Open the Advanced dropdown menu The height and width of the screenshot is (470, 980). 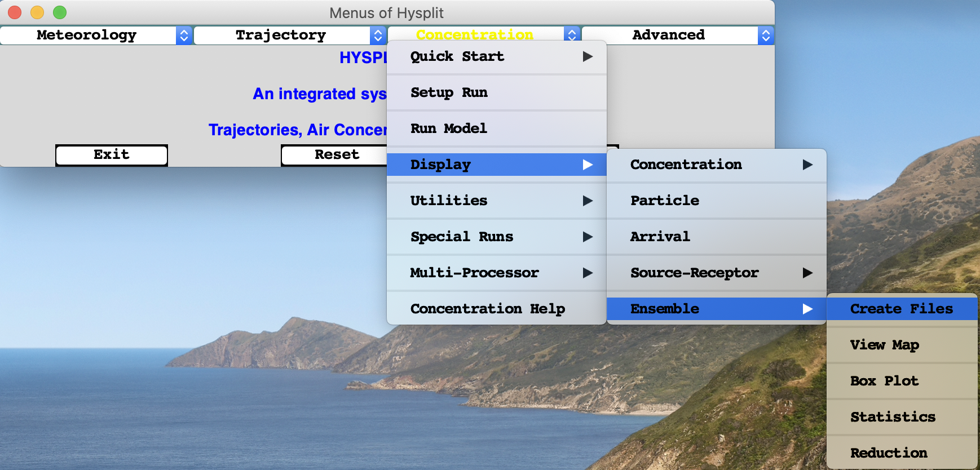[x=677, y=35]
